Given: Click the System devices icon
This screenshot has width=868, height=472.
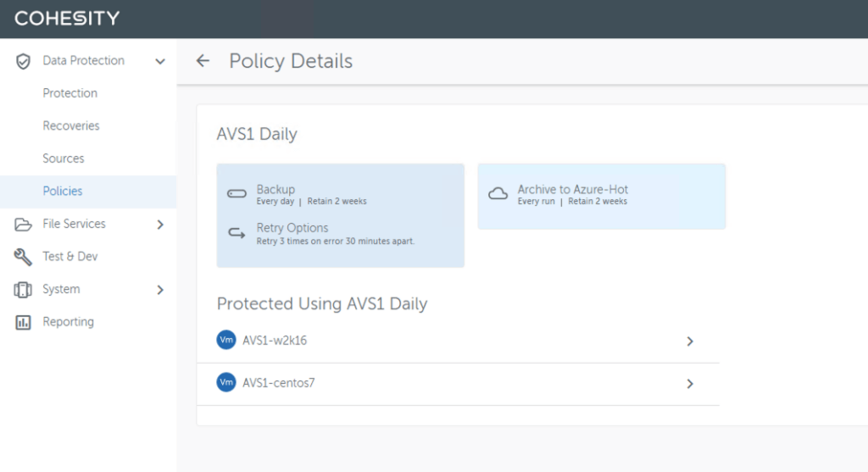Looking at the screenshot, I should (24, 290).
